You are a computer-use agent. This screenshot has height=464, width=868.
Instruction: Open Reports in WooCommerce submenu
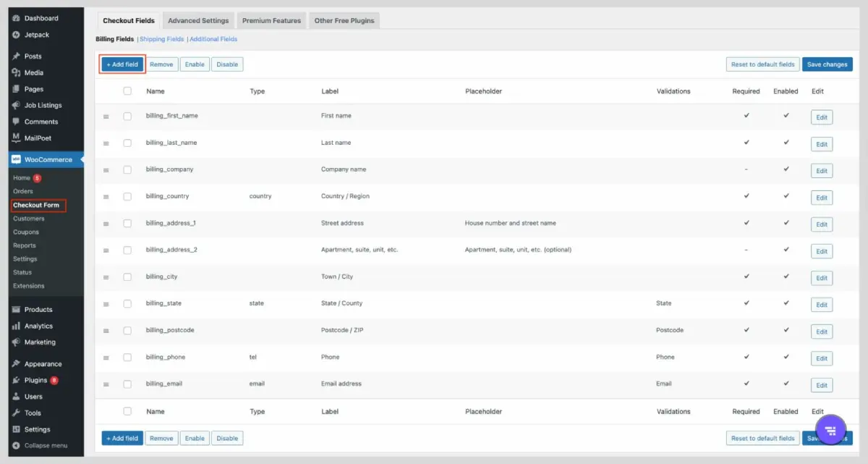25,245
